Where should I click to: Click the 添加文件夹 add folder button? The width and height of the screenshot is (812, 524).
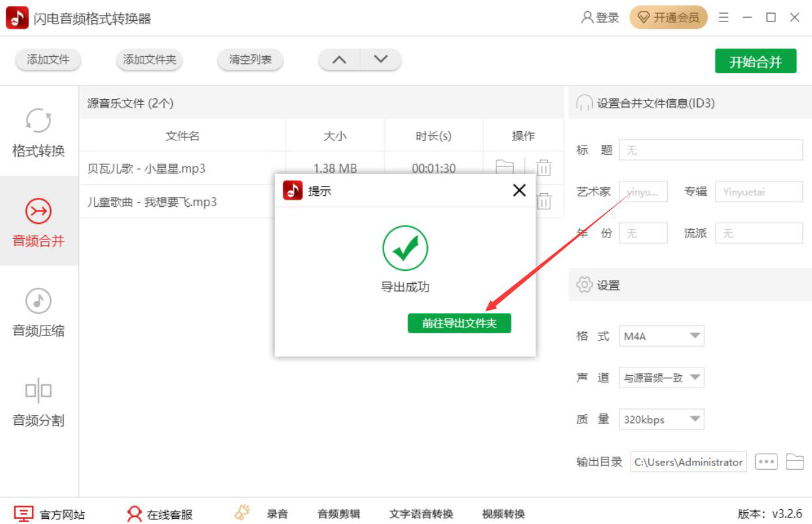coord(150,60)
